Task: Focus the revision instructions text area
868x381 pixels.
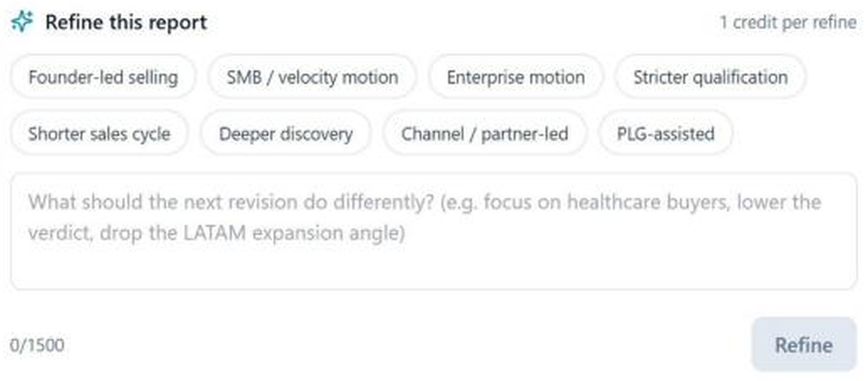Action: 433,231
